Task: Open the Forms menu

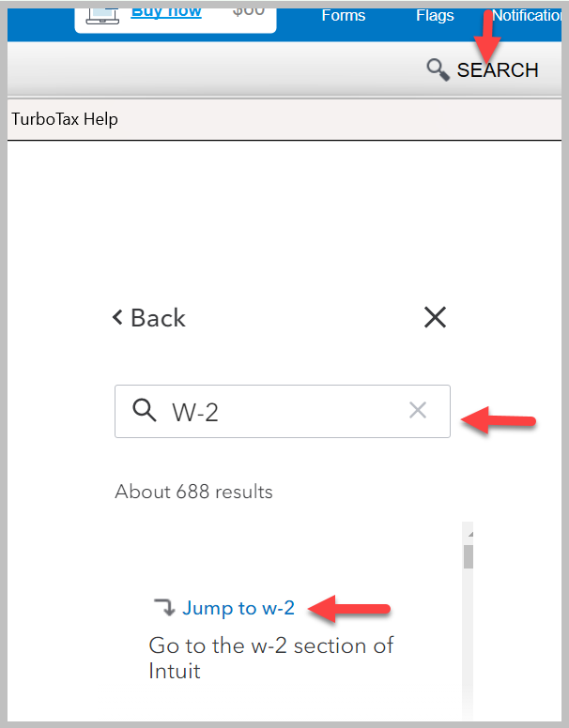Action: [343, 15]
